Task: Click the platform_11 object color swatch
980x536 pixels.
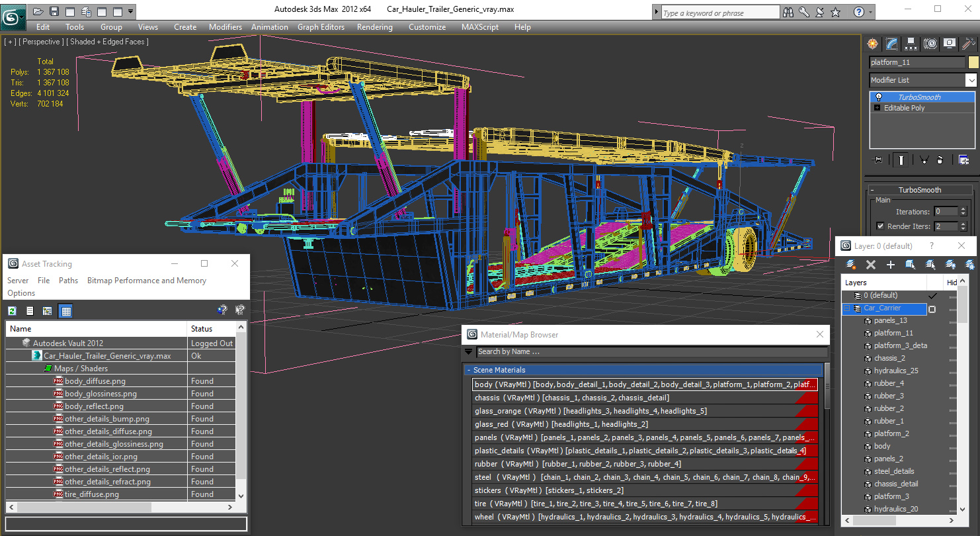Action: 973,62
